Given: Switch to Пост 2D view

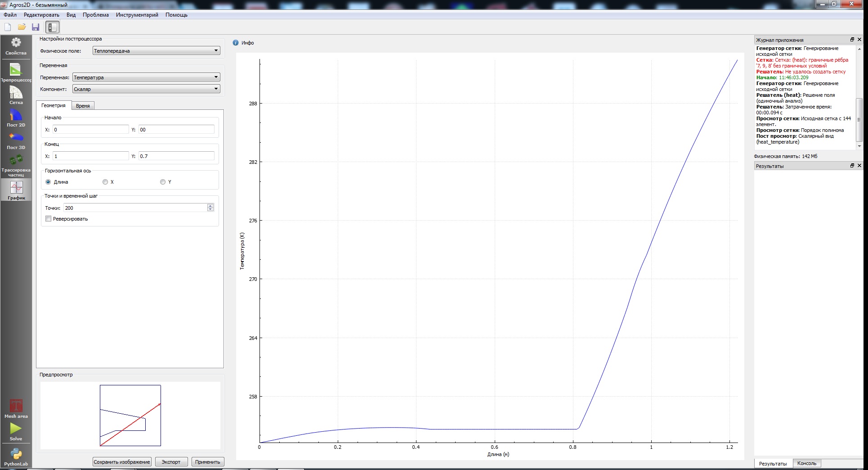Looking at the screenshot, I should [x=16, y=118].
